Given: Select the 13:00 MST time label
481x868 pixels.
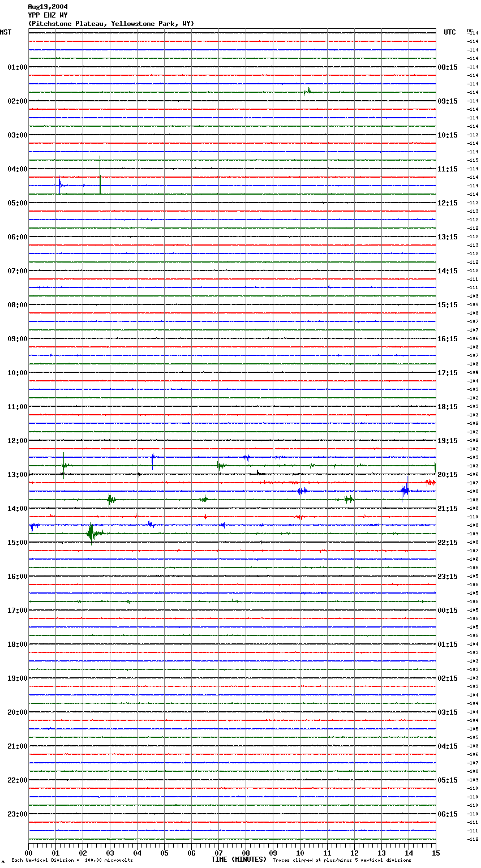Looking at the screenshot, I should coord(17,475).
